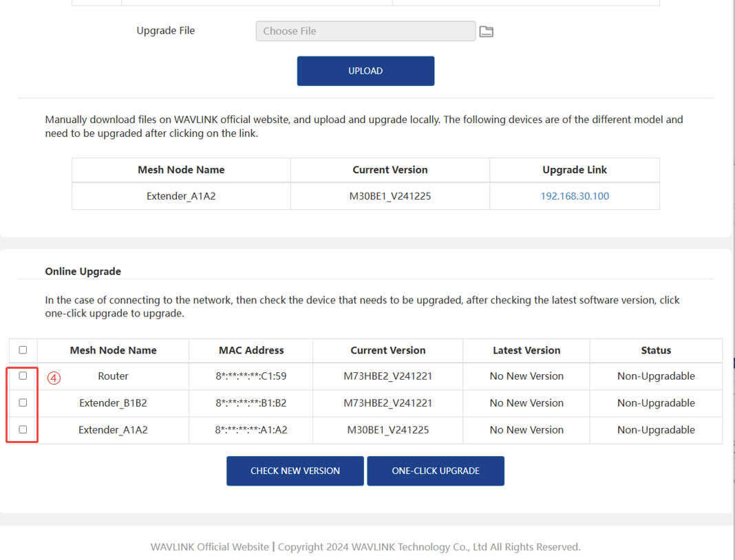735x560 pixels.
Task: Click the Online Upgrade section heading
Action: point(83,272)
